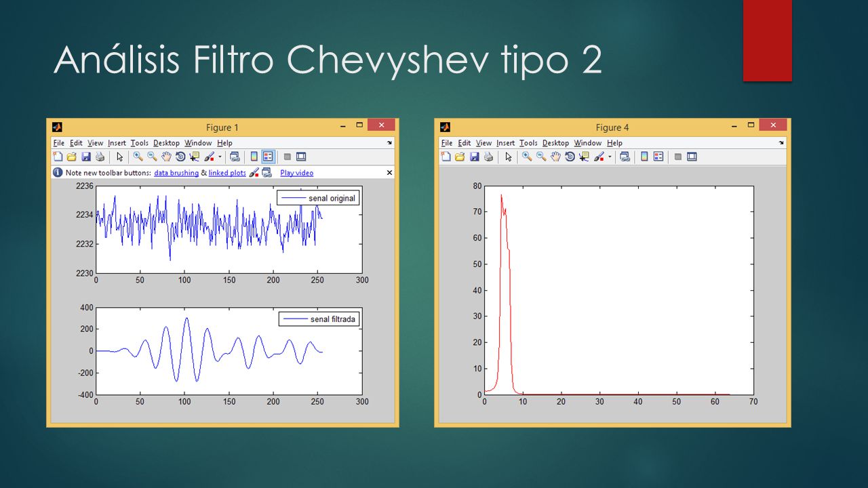868x488 pixels.
Task: Insert Colorbar in Figure 4
Action: click(x=644, y=157)
